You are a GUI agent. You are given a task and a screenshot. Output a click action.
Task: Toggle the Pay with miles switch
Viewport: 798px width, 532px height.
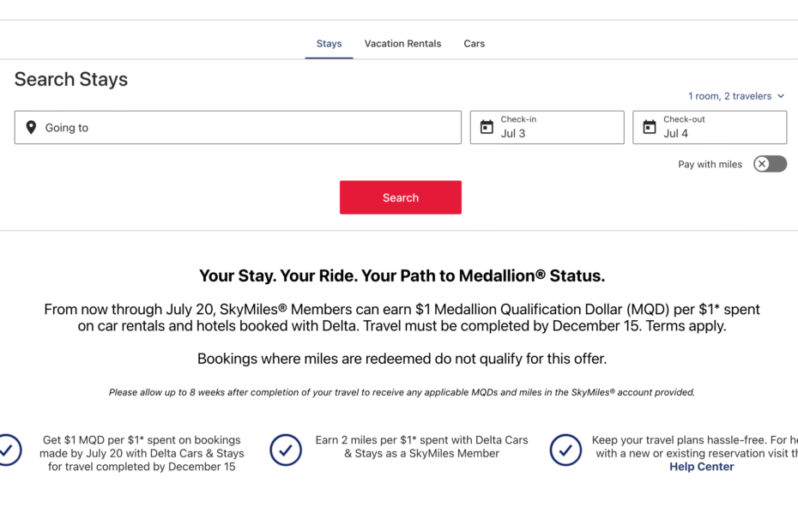pos(770,164)
